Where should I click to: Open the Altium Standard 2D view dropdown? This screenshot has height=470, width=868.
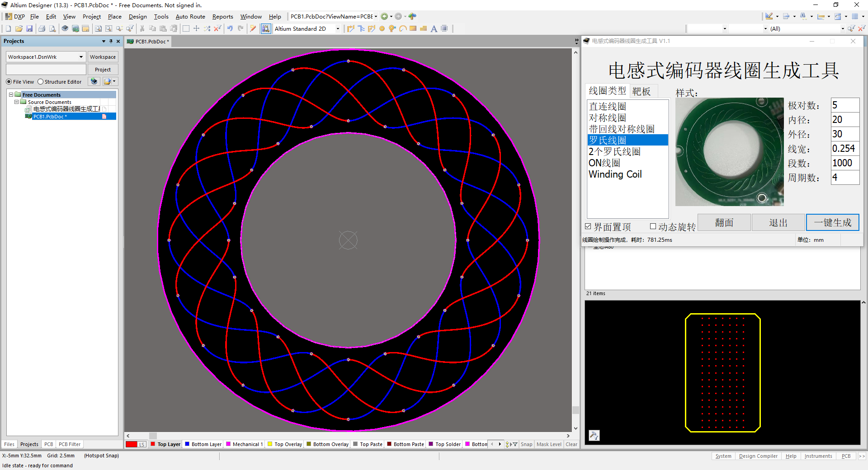(x=338, y=28)
